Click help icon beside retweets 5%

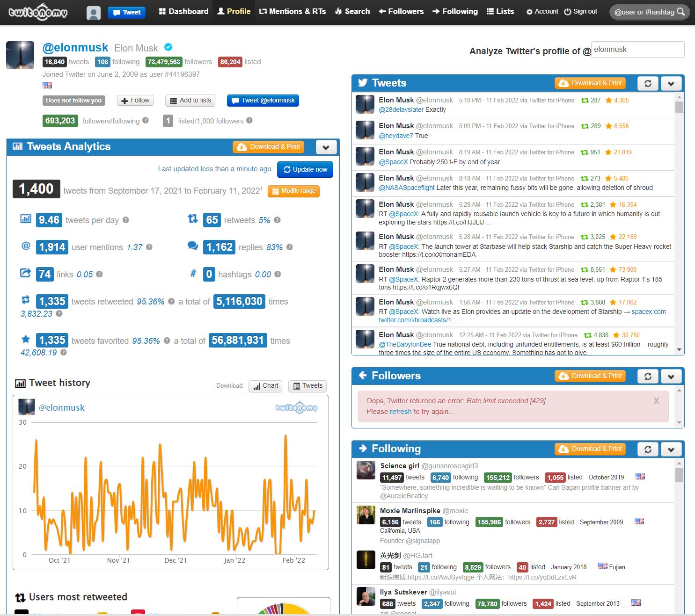(277, 220)
